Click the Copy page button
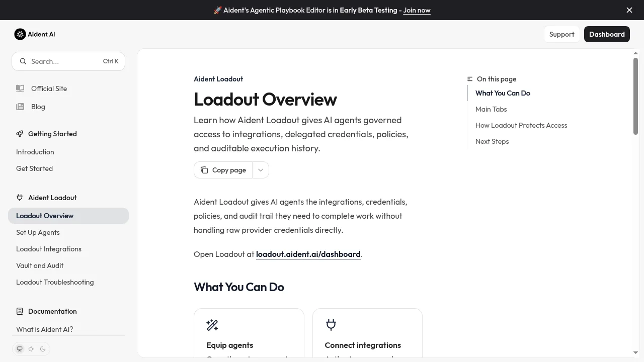 pos(223,170)
